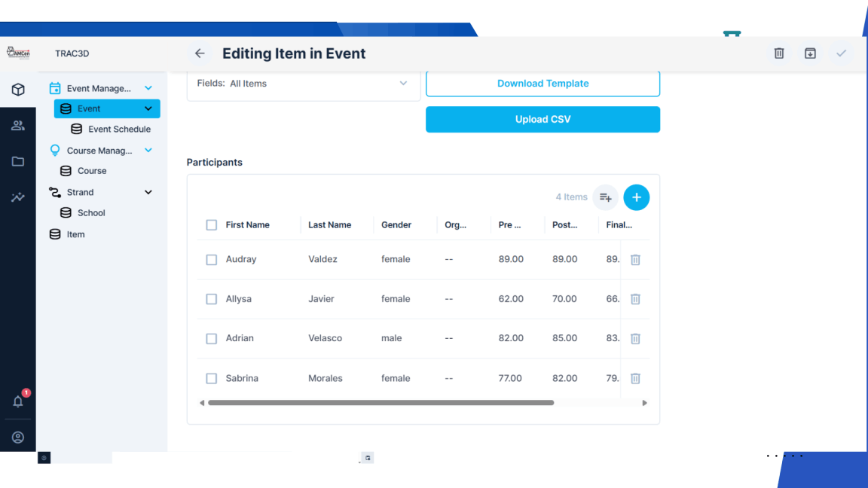Screen dimensions: 868x488
Task: Delete the event using trash icon in header
Action: (x=779, y=53)
